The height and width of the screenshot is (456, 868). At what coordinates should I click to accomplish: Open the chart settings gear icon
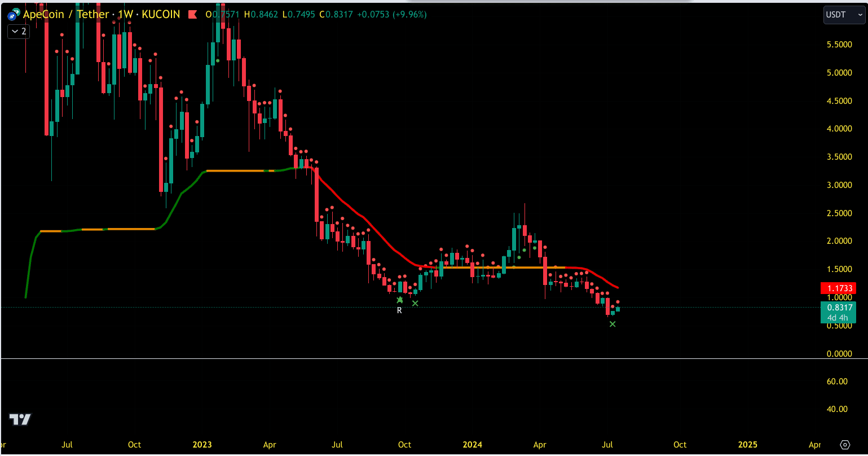844,444
